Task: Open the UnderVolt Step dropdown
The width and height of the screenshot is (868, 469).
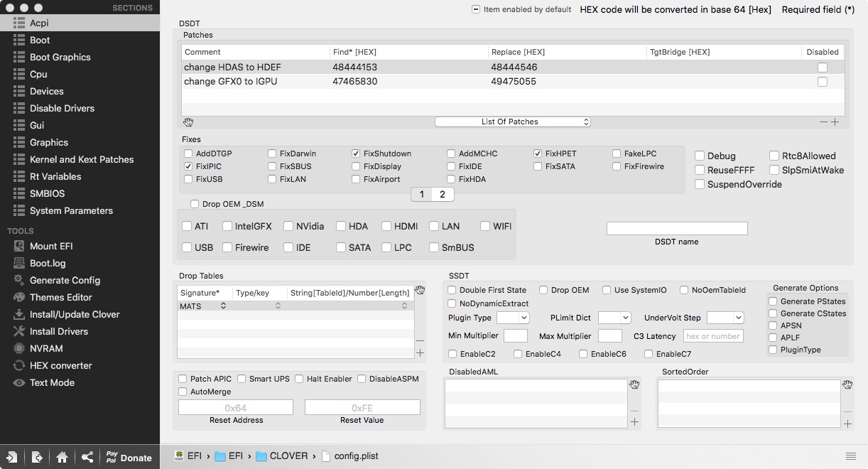Action: (725, 318)
